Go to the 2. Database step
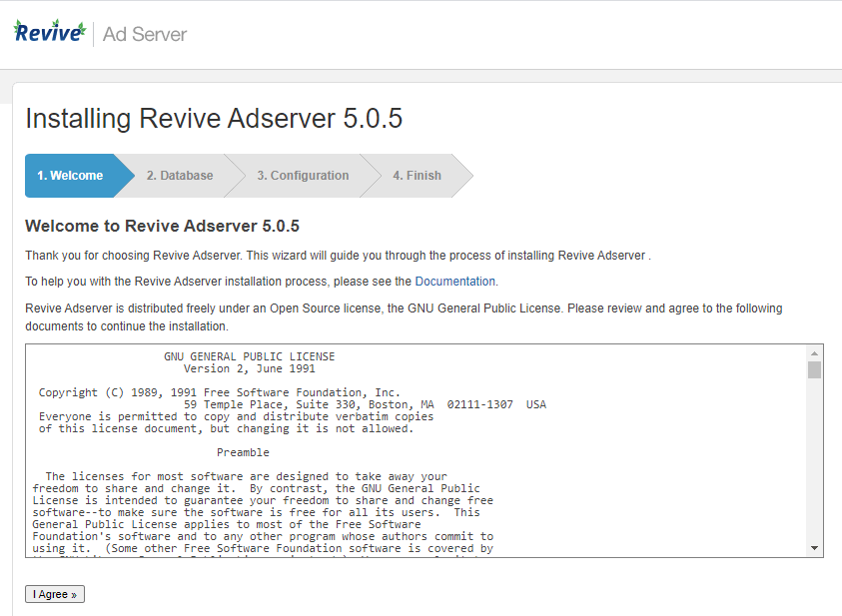The width and height of the screenshot is (842, 616). (x=180, y=176)
